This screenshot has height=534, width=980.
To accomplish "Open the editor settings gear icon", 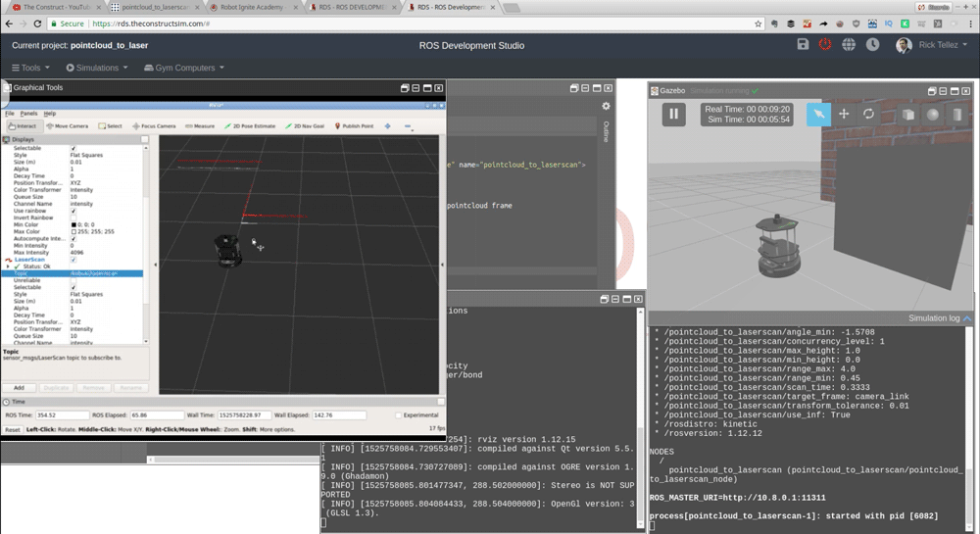I will (x=606, y=106).
